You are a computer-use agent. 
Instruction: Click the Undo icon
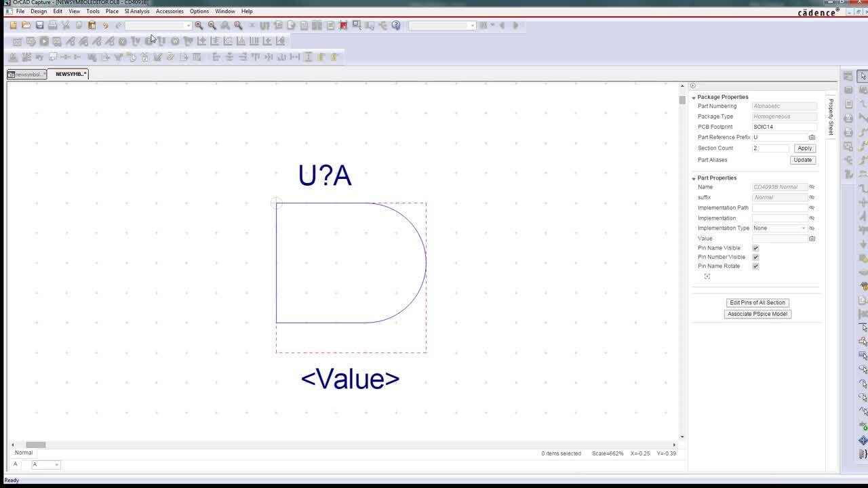(x=105, y=26)
